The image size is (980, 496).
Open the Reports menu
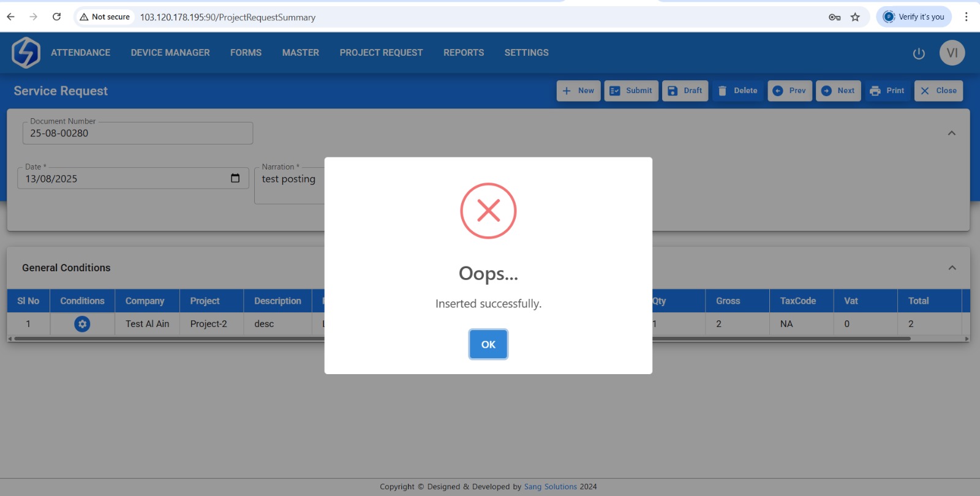463,53
